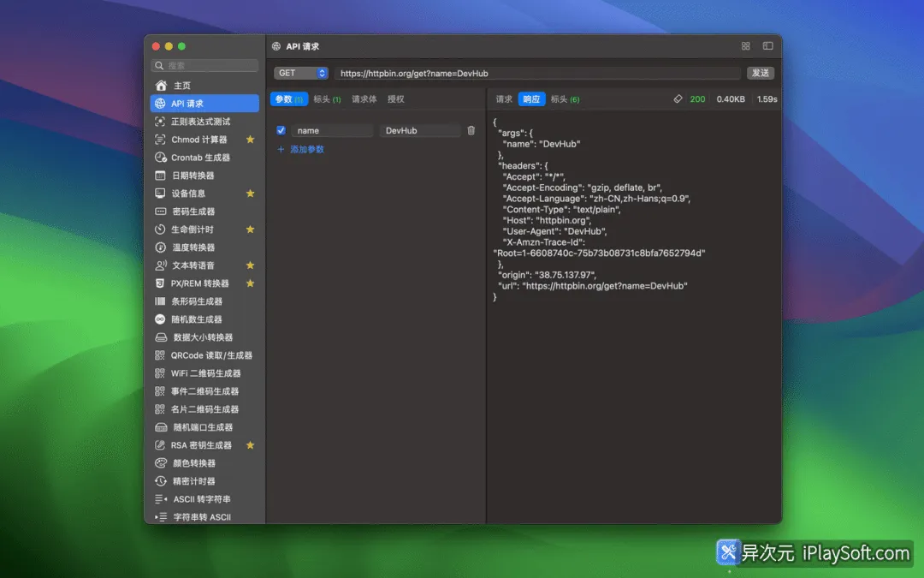This screenshot has height=578, width=924.
Task: Click the RSA 密钥生成器 icon
Action: coord(160,445)
